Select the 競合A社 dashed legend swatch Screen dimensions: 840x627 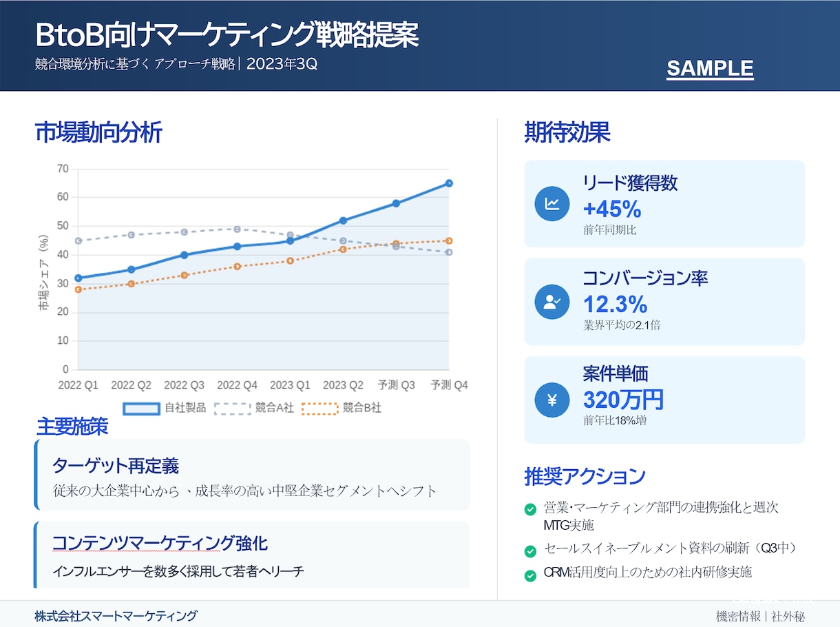[232, 409]
